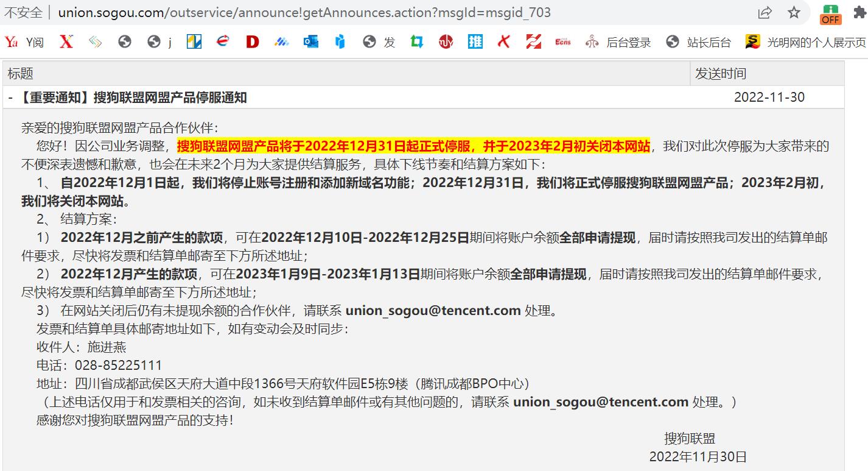
Task: Click the share page icon in address bar
Action: tap(765, 12)
